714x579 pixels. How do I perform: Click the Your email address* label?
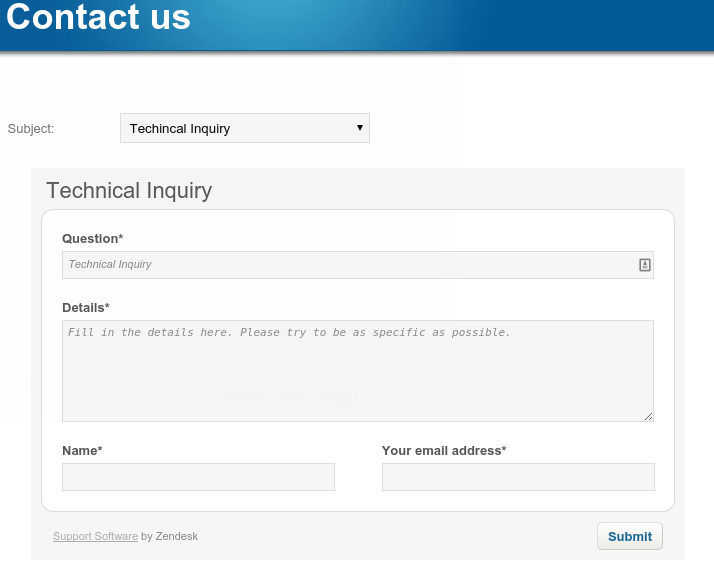coord(444,451)
